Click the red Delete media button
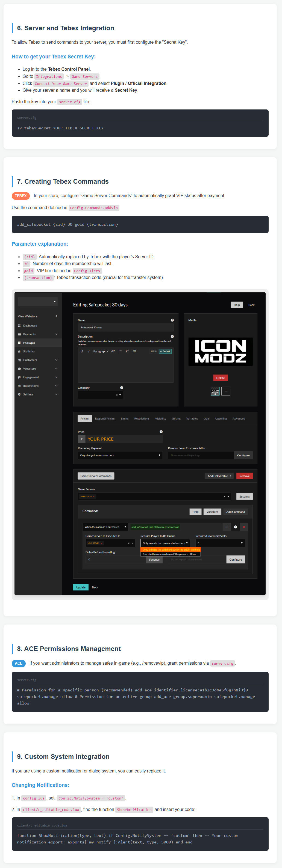This screenshot has height=868, width=282. point(220,378)
